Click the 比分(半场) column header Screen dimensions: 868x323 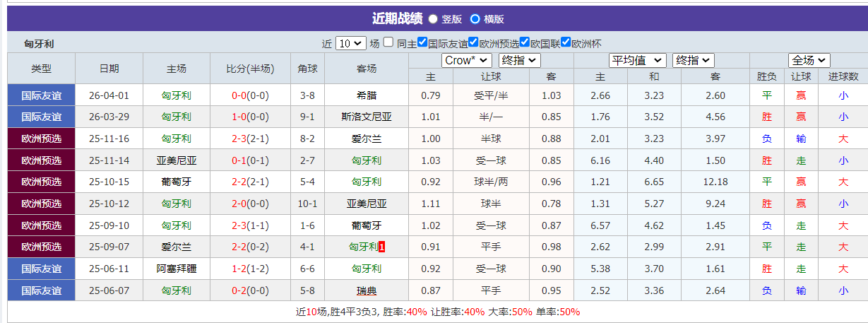[250, 69]
